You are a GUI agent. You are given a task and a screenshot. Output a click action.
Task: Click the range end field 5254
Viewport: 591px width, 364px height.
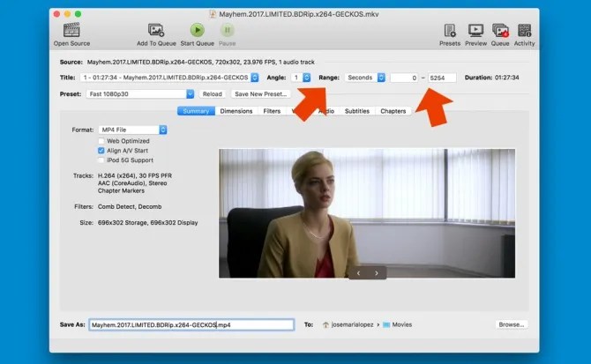coord(442,78)
